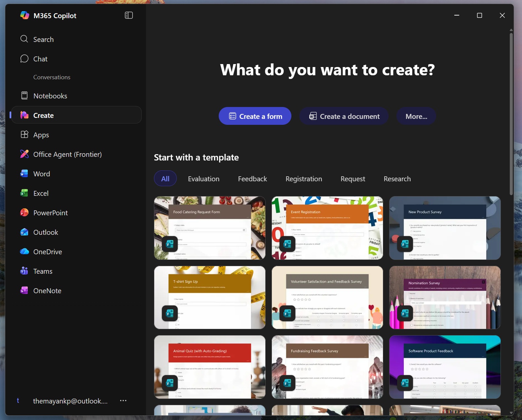The height and width of the screenshot is (420, 522).
Task: Select the Research template filter
Action: pyautogui.click(x=397, y=179)
